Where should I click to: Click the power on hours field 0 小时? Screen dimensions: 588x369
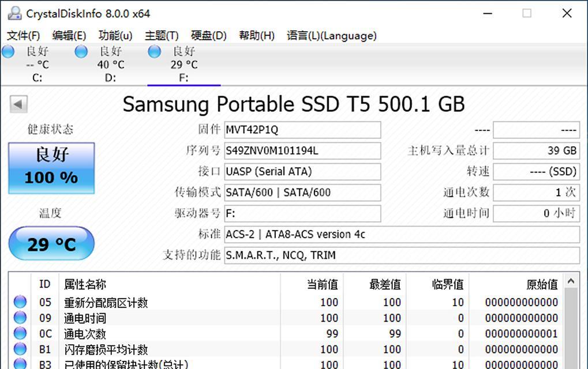click(x=536, y=213)
